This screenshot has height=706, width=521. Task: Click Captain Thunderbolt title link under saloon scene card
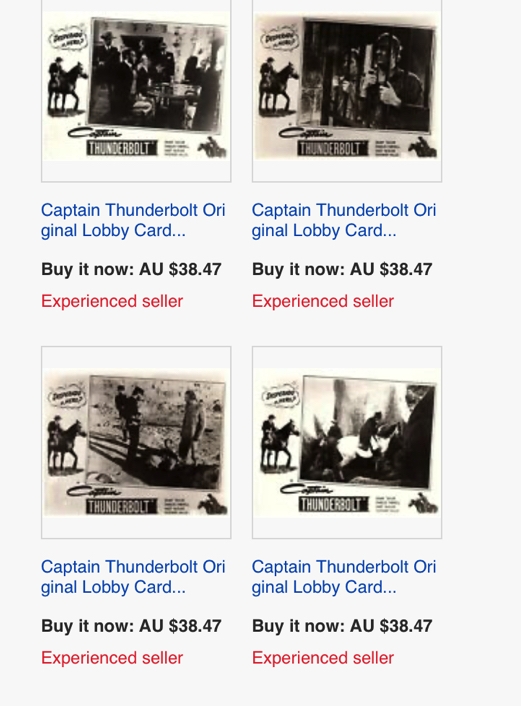[x=133, y=220]
